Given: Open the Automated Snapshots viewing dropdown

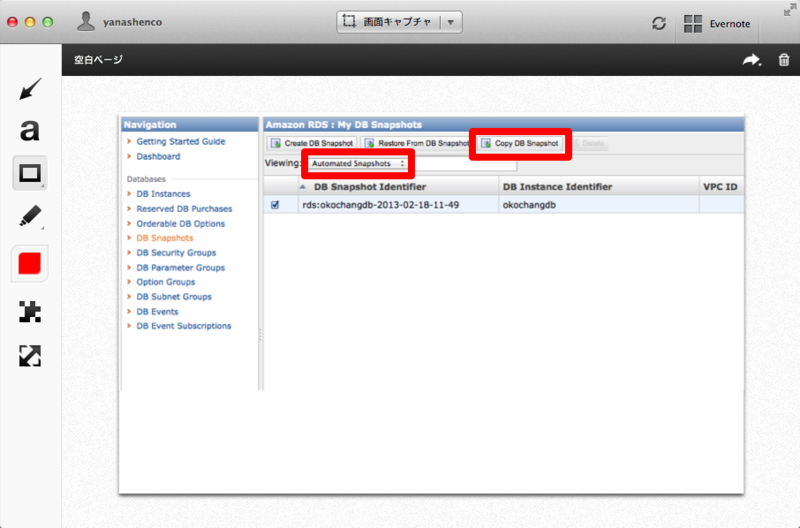Looking at the screenshot, I should pyautogui.click(x=358, y=163).
